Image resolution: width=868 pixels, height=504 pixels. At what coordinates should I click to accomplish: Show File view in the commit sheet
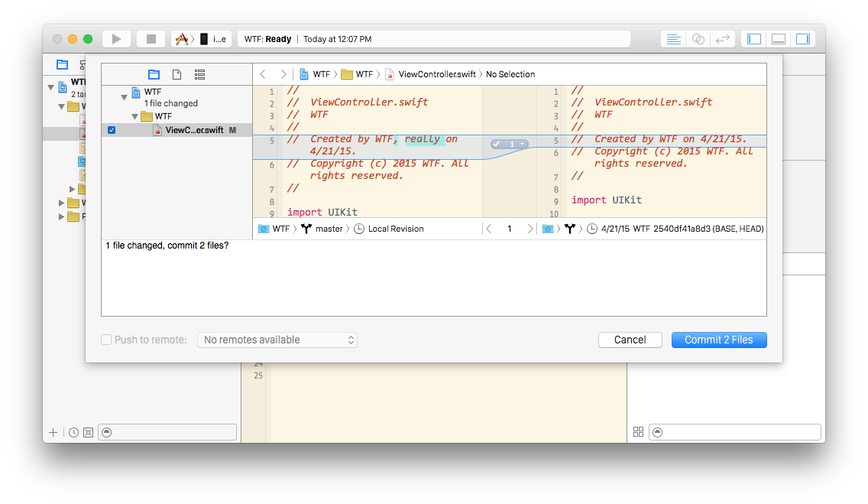coord(177,74)
